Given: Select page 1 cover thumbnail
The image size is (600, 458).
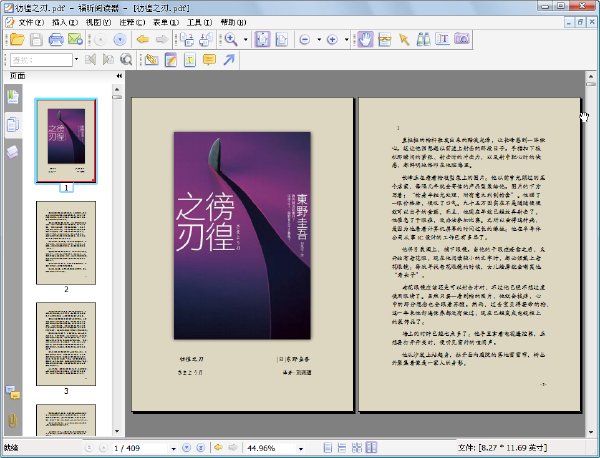Looking at the screenshot, I should coord(66,141).
